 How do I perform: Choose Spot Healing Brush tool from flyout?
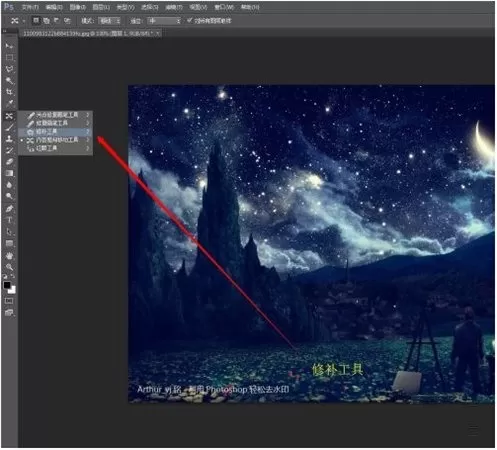click(55, 115)
